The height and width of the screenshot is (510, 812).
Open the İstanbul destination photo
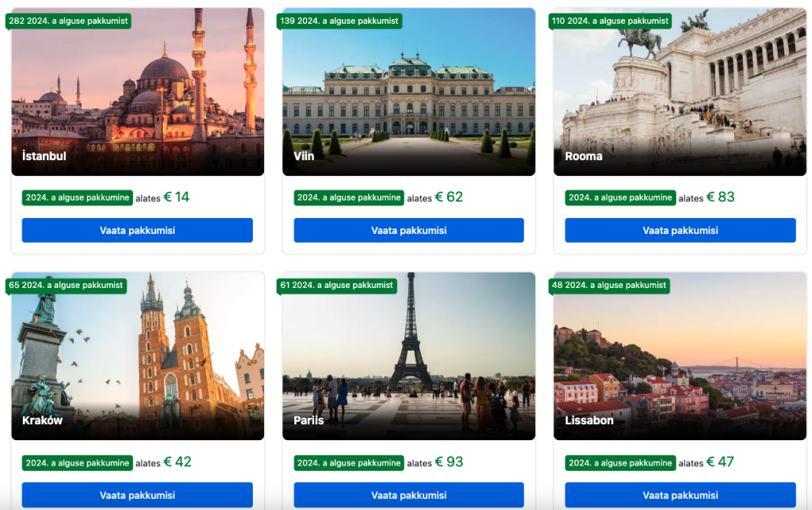tap(138, 92)
